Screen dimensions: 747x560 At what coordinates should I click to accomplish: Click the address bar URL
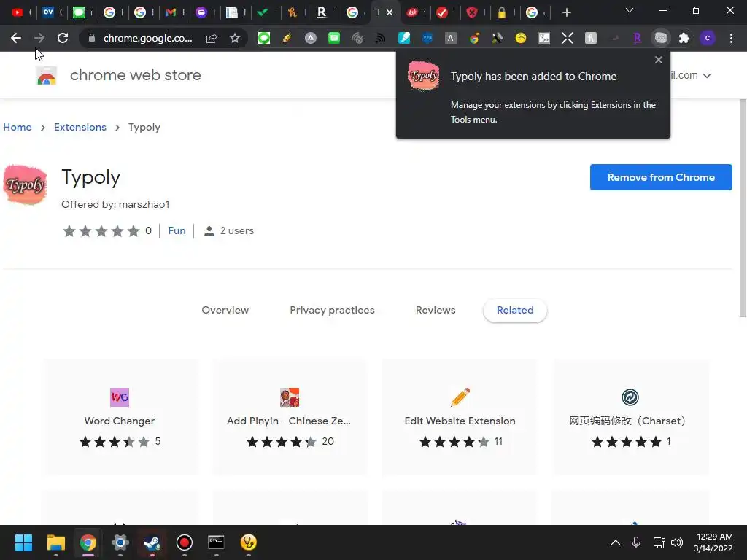coord(147,38)
